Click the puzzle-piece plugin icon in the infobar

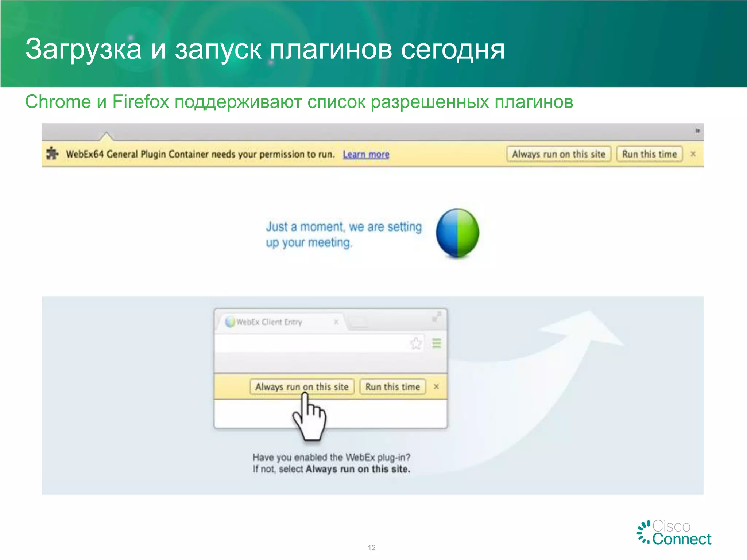[52, 153]
